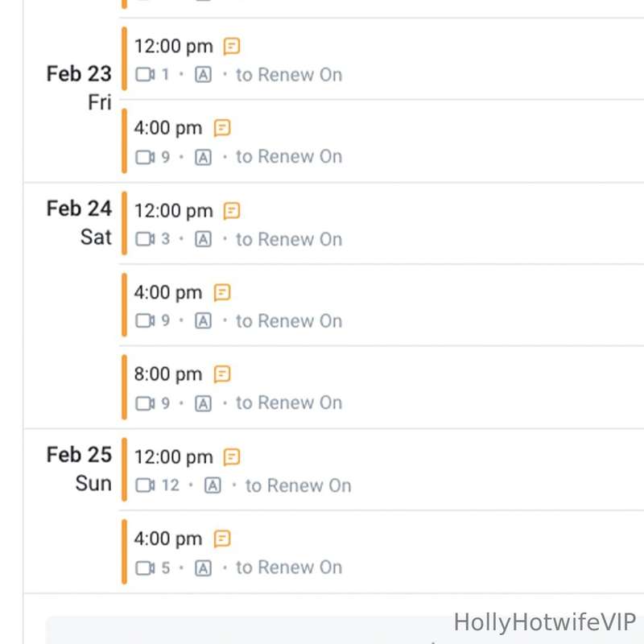Screen dimensions: 644x644
Task: Open note icon on Feb 25 12:00 pm
Action: [x=232, y=456]
